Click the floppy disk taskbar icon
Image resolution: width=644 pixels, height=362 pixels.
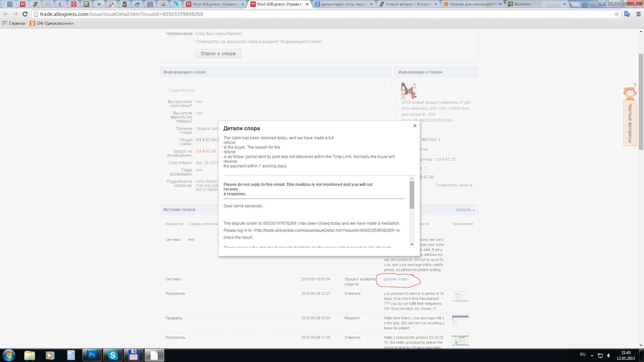click(x=133, y=355)
